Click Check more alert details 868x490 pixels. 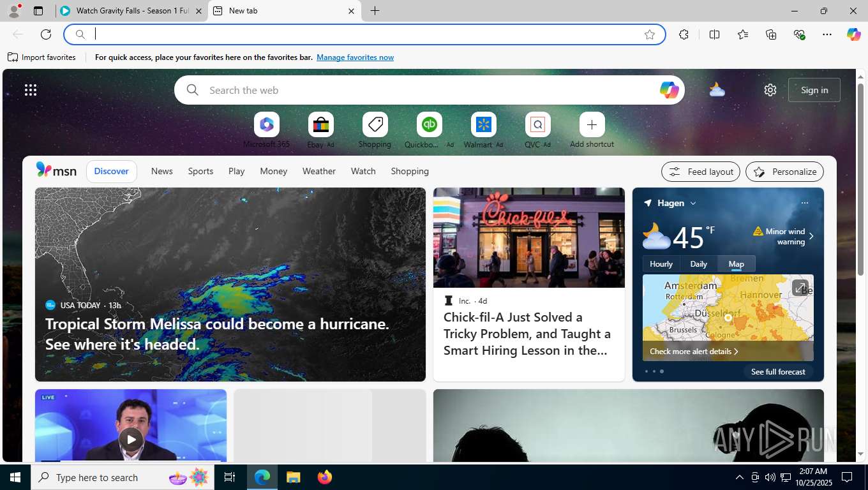click(694, 352)
